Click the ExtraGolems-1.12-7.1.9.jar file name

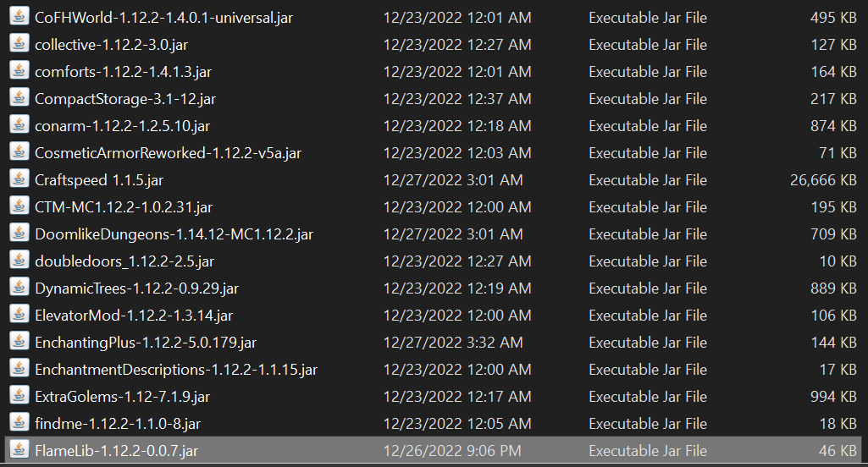122,397
